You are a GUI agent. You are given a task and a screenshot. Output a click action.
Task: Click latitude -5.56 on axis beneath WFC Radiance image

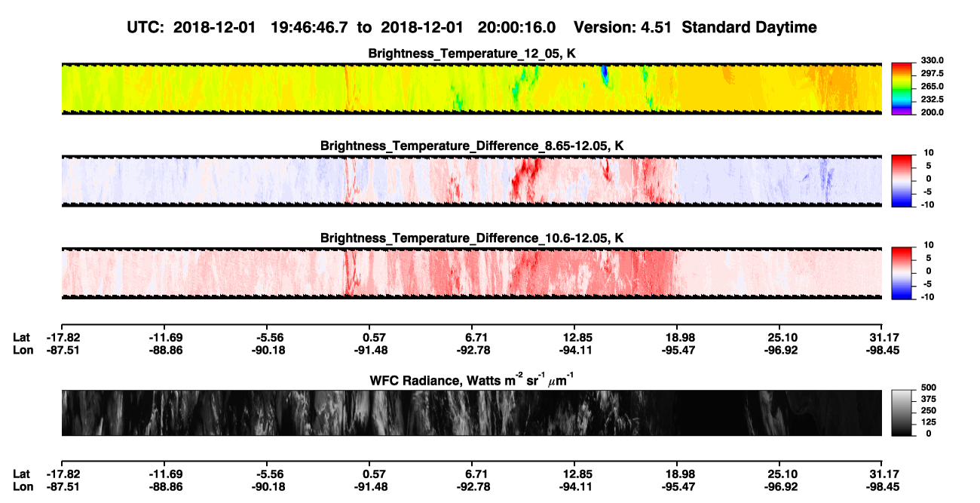pos(267,474)
